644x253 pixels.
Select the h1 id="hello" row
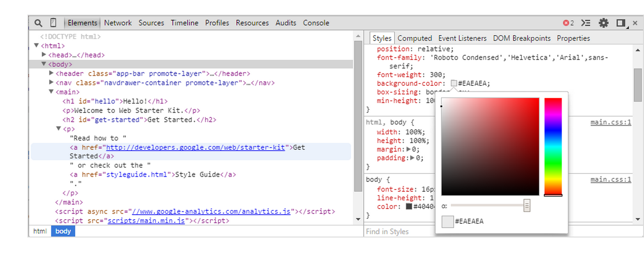point(115,101)
